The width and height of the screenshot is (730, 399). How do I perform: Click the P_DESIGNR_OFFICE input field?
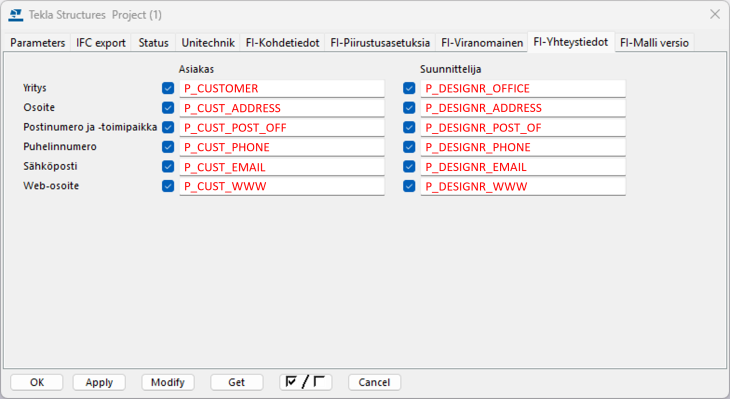point(523,88)
